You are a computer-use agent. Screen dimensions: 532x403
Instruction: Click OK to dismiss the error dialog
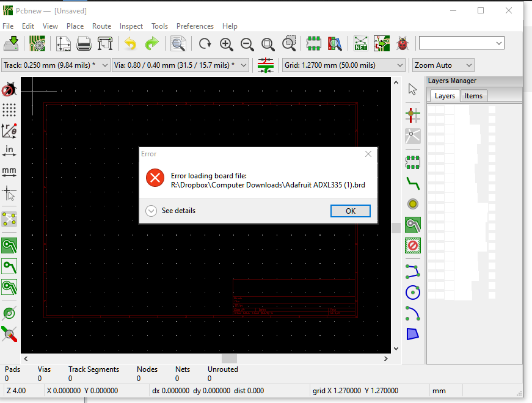click(x=350, y=210)
